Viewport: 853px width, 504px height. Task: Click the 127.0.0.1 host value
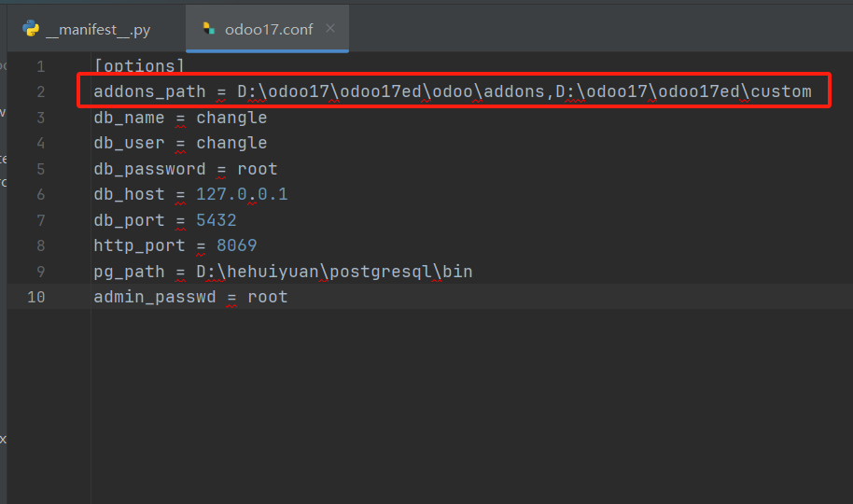point(242,194)
